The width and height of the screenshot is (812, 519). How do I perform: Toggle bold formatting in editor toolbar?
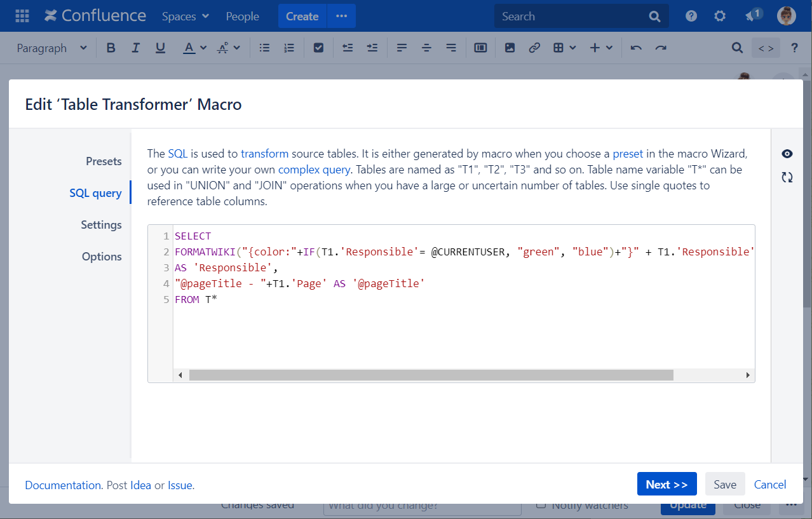click(111, 48)
